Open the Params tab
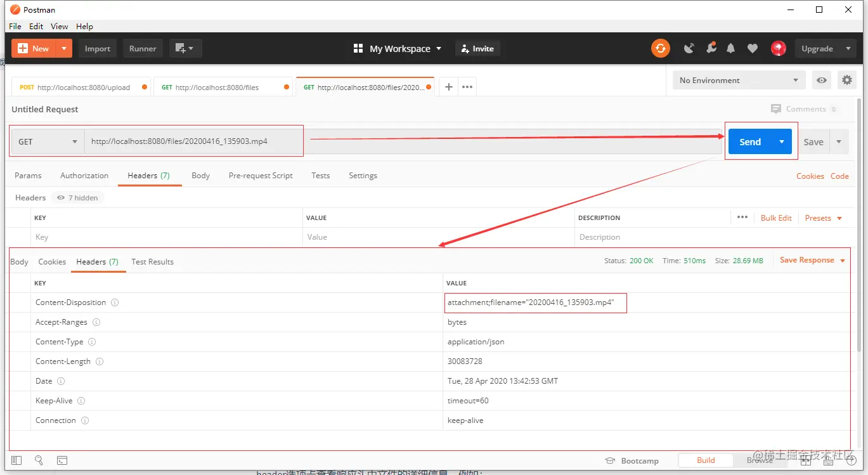The width and height of the screenshot is (868, 475). click(x=28, y=176)
